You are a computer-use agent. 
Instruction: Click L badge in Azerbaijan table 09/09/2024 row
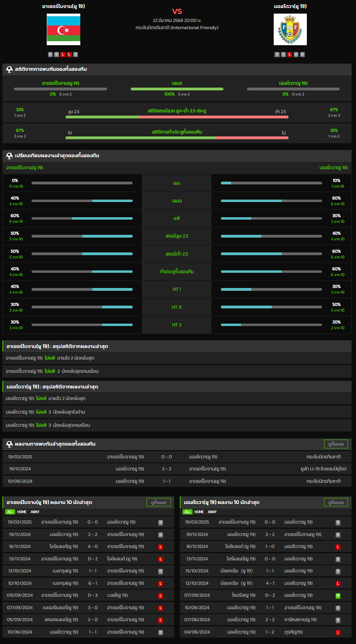point(161,596)
